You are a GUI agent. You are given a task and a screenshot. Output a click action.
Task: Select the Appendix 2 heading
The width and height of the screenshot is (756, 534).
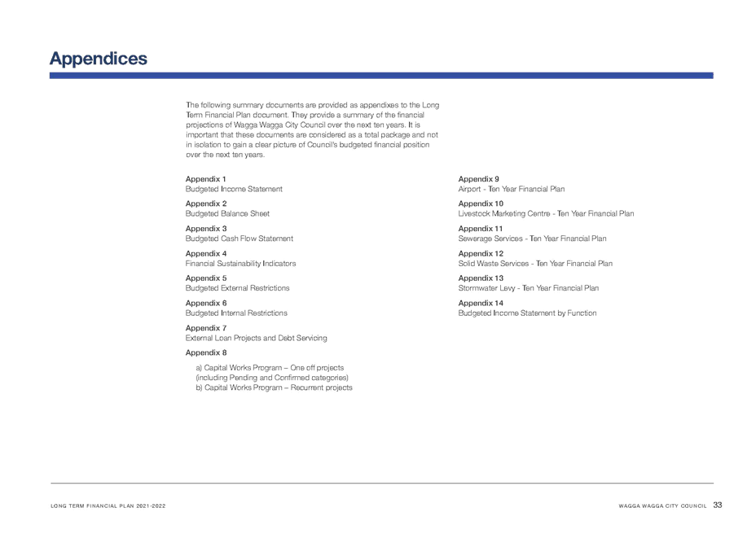tap(206, 204)
